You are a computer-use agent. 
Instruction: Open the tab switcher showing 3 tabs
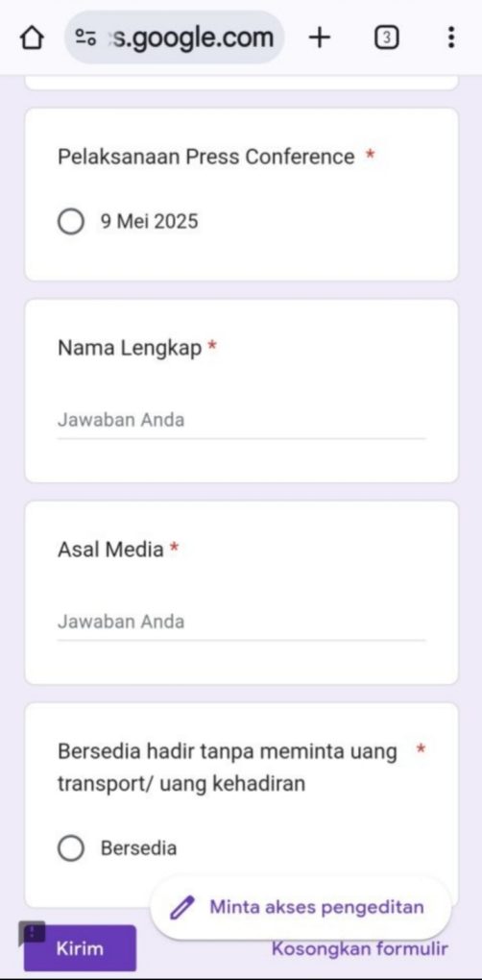tap(387, 38)
